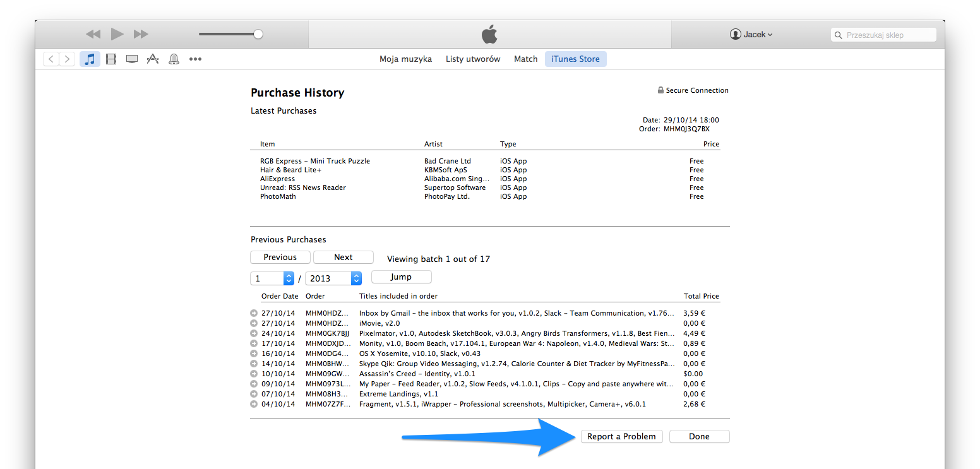Click the Bad Crane Ltd artist

point(448,161)
